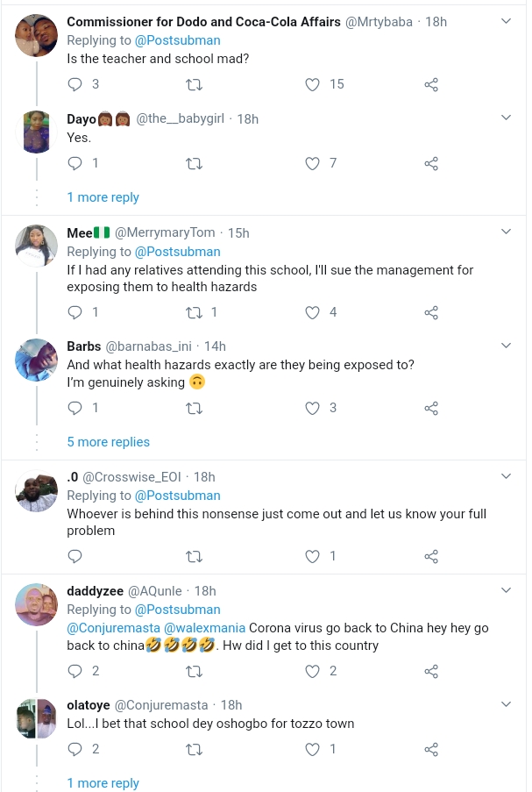Viewport: 532px width, 792px height.
Task: Expand options on MerrymaryTom's tweet via chevron
Action: pos(506,232)
